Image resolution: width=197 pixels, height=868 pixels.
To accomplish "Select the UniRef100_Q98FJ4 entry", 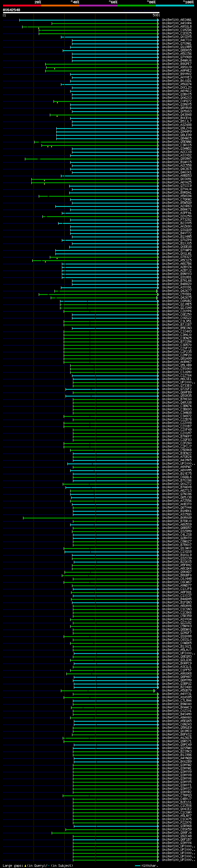I will coord(177,833).
